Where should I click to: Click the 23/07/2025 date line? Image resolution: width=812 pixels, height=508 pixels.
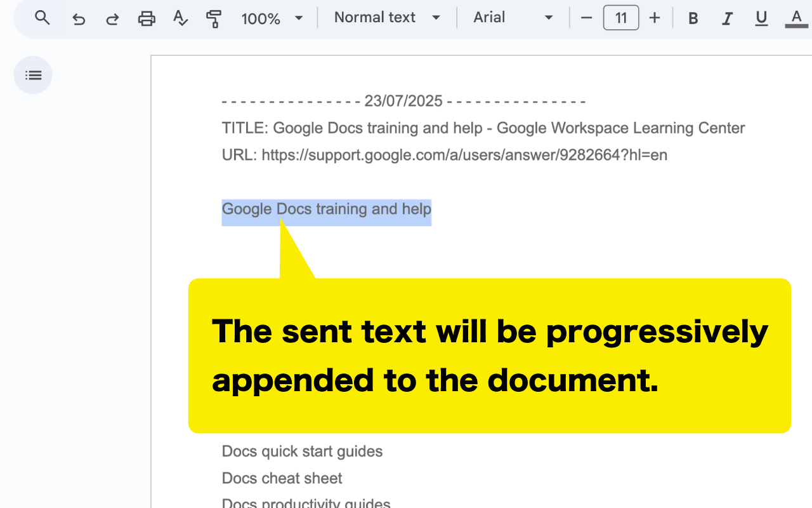tap(403, 101)
